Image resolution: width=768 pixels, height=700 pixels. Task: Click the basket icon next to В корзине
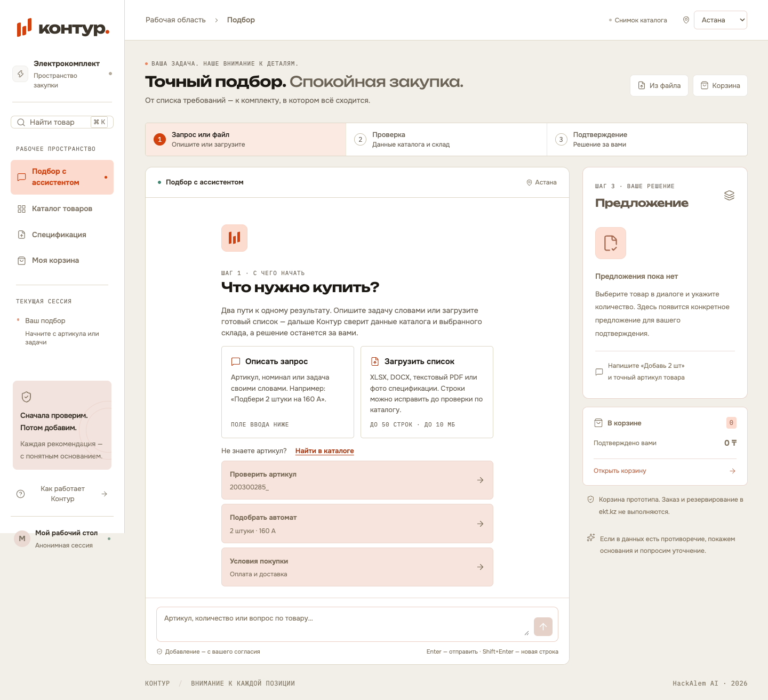tap(598, 423)
